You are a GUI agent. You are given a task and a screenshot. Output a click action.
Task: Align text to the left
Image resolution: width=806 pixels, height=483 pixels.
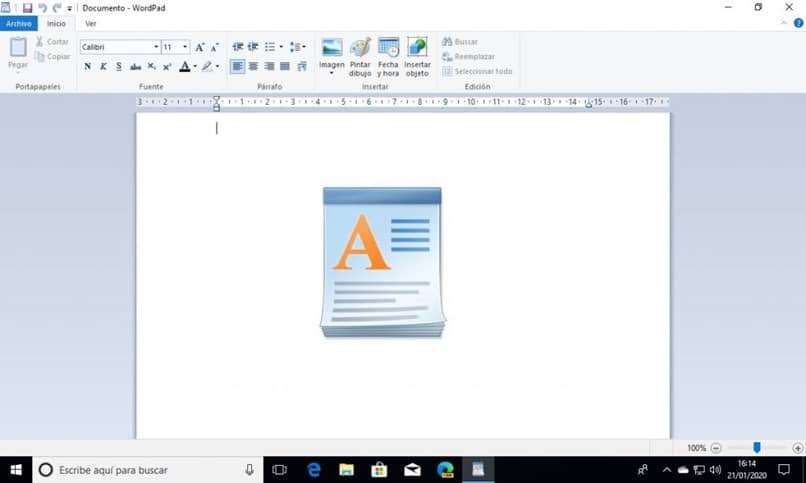click(x=237, y=66)
